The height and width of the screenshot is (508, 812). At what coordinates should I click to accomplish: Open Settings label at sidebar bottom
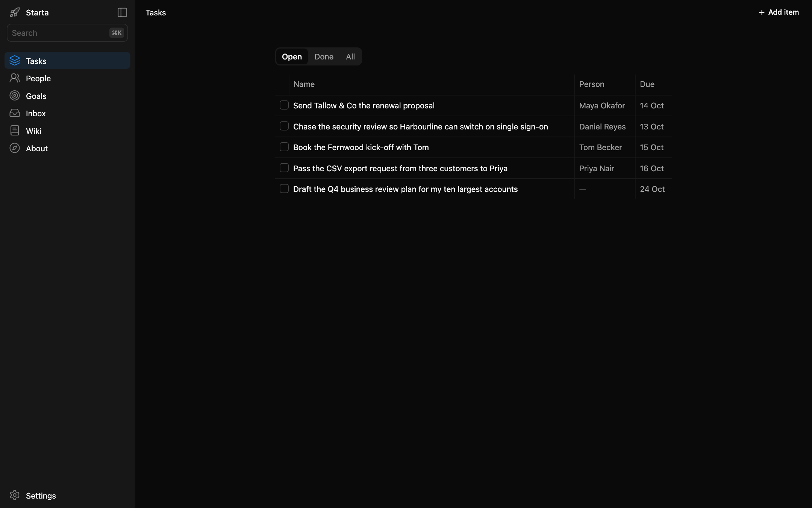[x=41, y=496]
